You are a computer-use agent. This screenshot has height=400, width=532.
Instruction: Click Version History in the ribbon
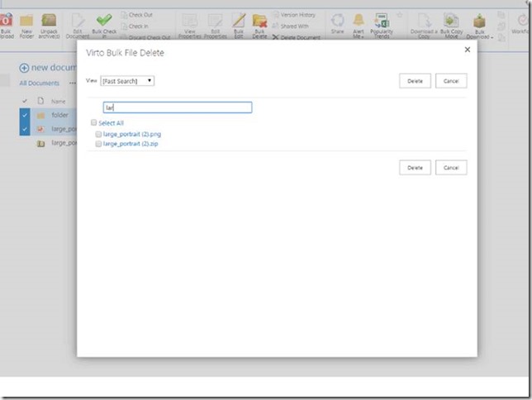[297, 15]
